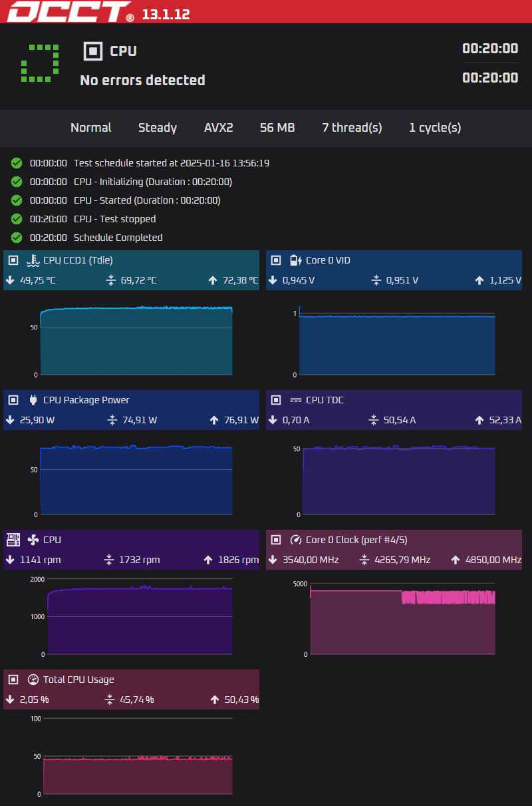Toggle the square box on CPU CCD1 (Tdie) panel
The width and height of the screenshot is (532, 806).
[x=13, y=260]
